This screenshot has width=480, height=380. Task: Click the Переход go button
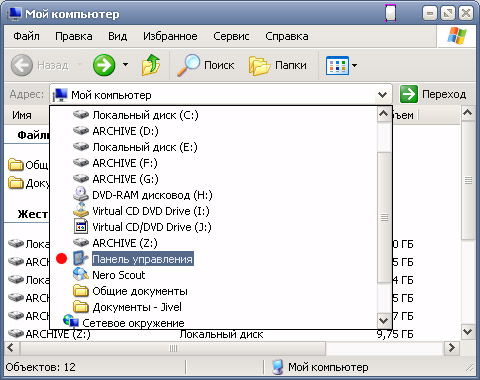pos(433,94)
